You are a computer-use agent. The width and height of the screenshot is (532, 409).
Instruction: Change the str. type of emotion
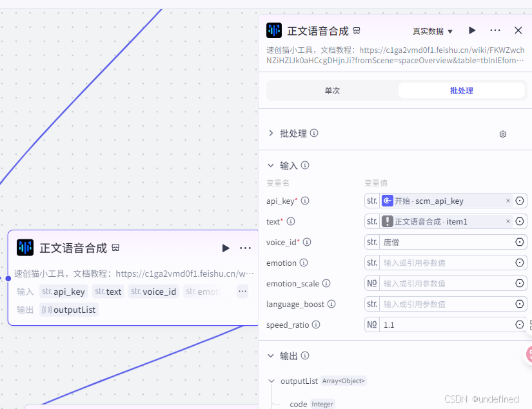point(372,263)
